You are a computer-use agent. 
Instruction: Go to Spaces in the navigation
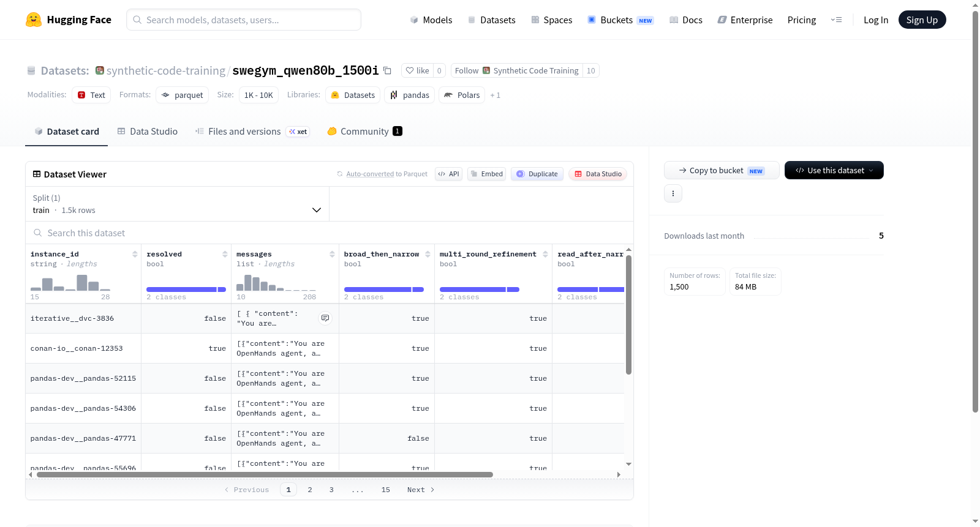(x=551, y=20)
